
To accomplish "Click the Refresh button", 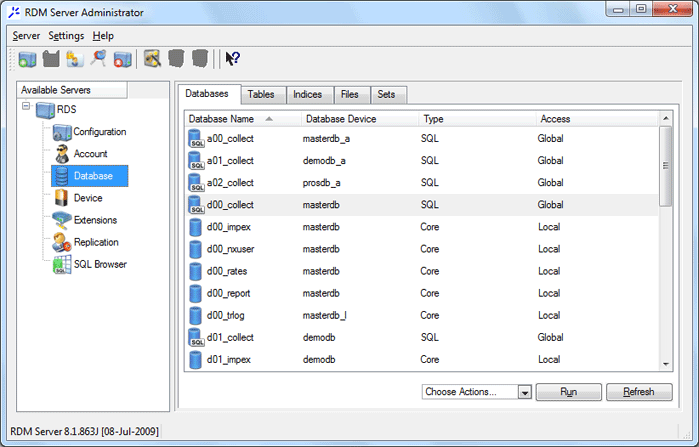I will [x=639, y=392].
